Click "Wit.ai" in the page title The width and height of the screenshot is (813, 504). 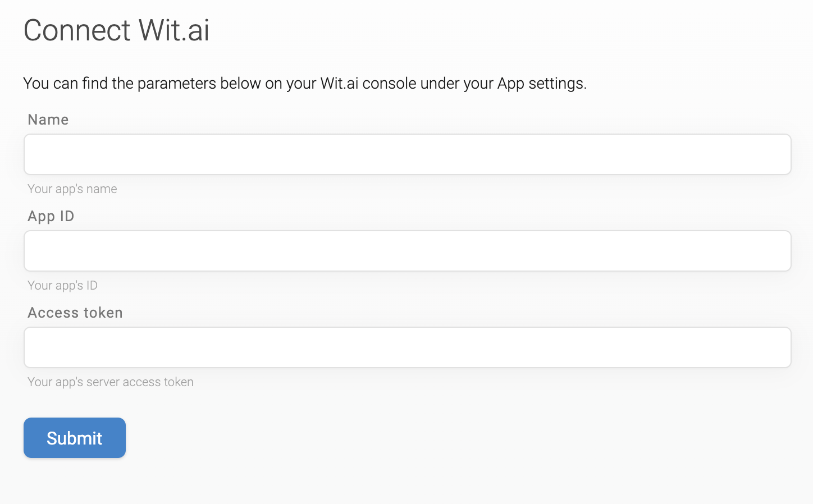(x=174, y=30)
